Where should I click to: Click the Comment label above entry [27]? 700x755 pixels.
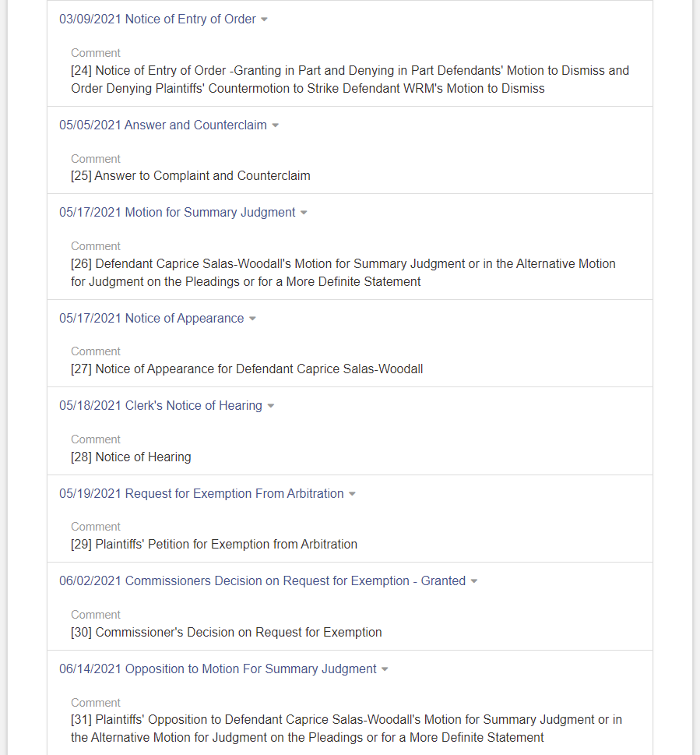tap(96, 351)
